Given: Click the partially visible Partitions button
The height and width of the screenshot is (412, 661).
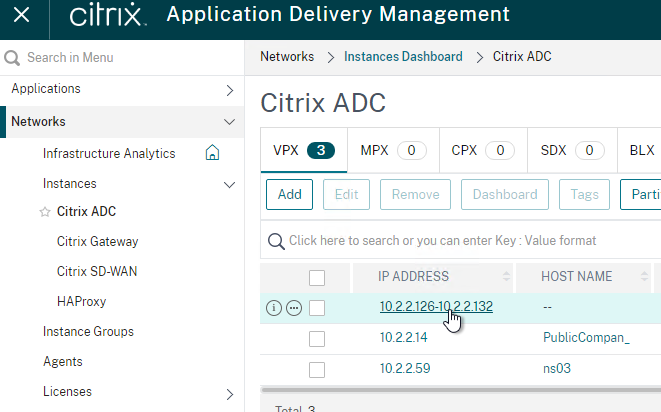Looking at the screenshot, I should pyautogui.click(x=641, y=194).
